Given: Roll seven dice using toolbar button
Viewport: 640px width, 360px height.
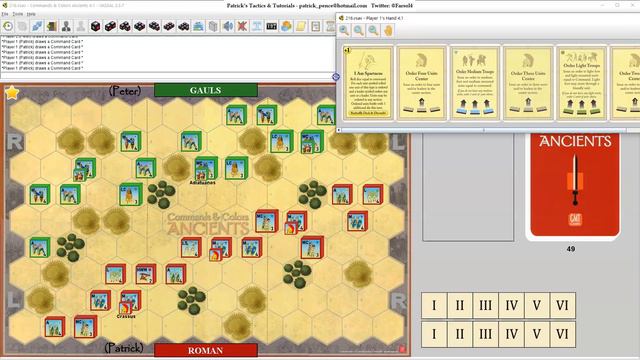Looking at the screenshot, I should (x=184, y=26).
